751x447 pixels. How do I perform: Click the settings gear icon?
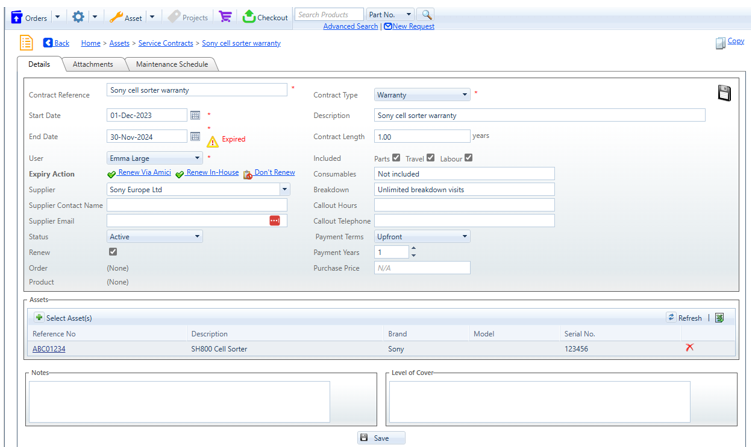click(x=78, y=17)
